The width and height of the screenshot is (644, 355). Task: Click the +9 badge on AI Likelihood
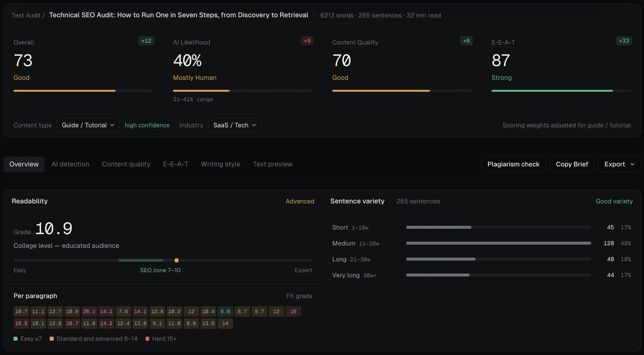[307, 41]
